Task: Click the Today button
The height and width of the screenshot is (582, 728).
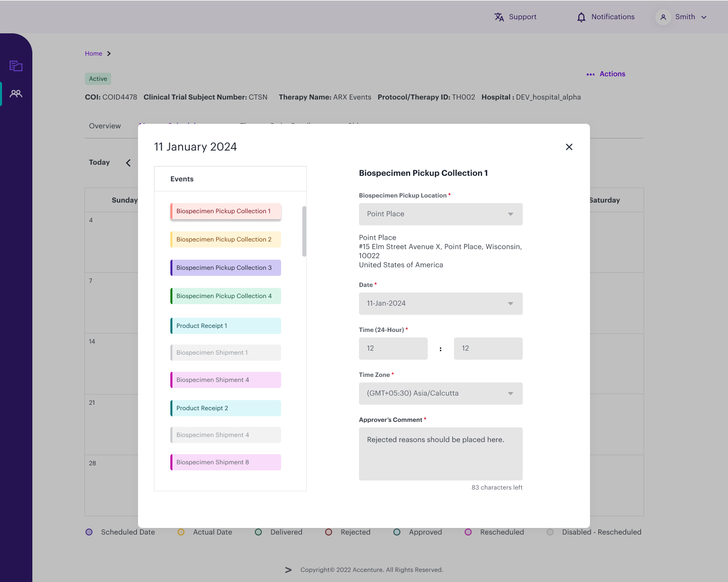Action: pos(99,162)
